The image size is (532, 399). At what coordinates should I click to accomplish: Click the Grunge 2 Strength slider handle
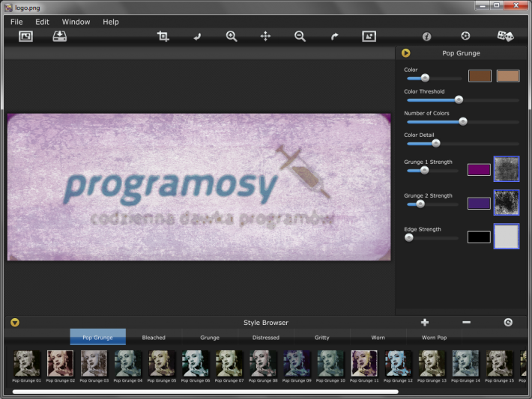pyautogui.click(x=420, y=204)
